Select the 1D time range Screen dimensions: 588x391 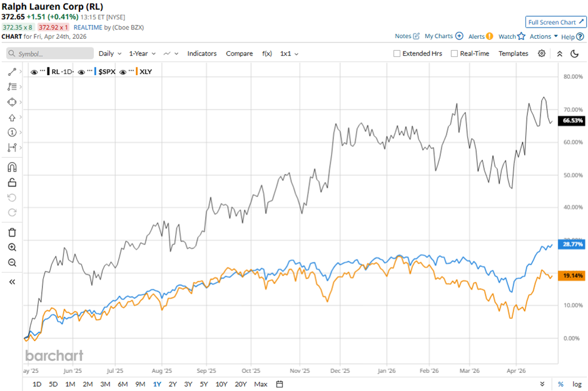pos(37,384)
